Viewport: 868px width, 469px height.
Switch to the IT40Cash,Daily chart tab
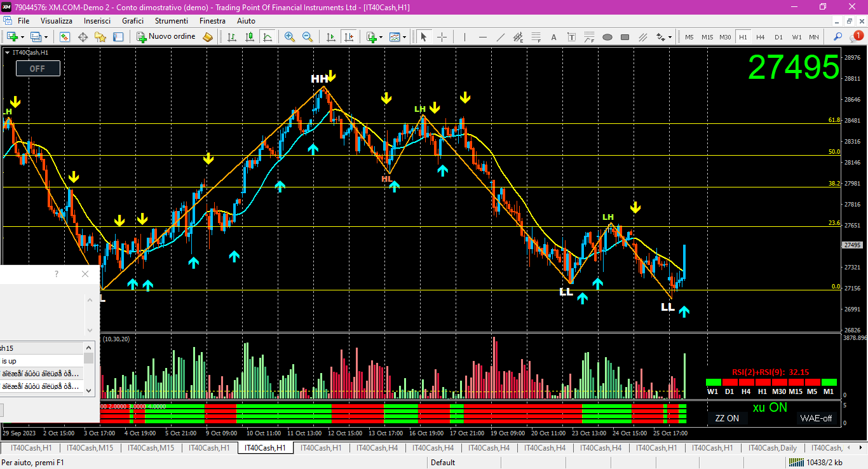pos(772,448)
